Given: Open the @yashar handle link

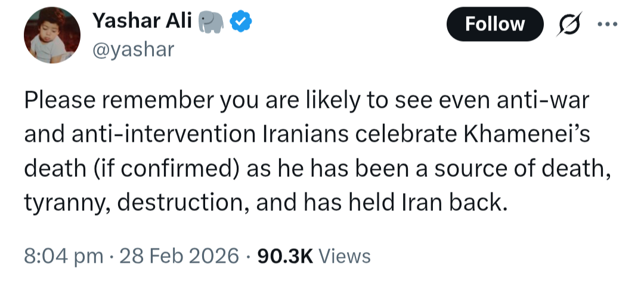Looking at the screenshot, I should 133,49.
